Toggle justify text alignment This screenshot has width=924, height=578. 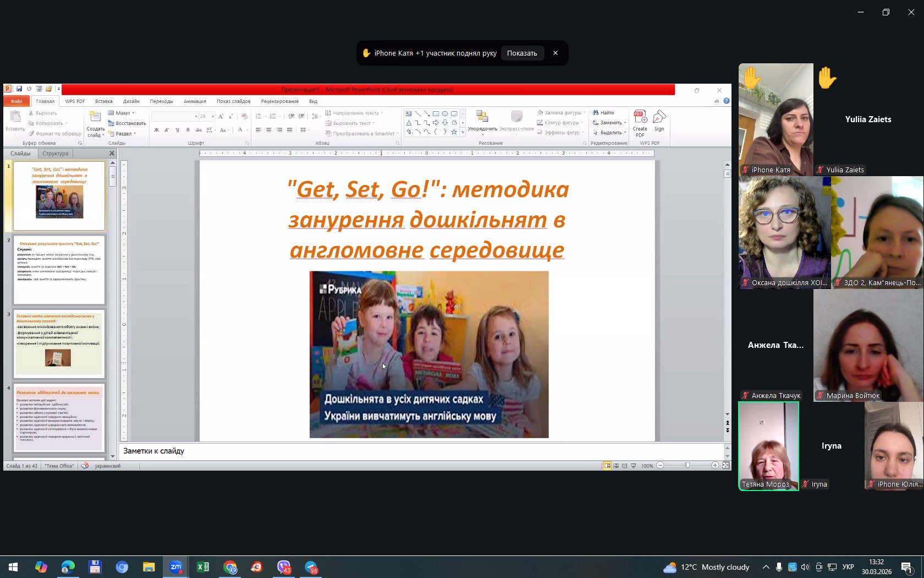(290, 130)
